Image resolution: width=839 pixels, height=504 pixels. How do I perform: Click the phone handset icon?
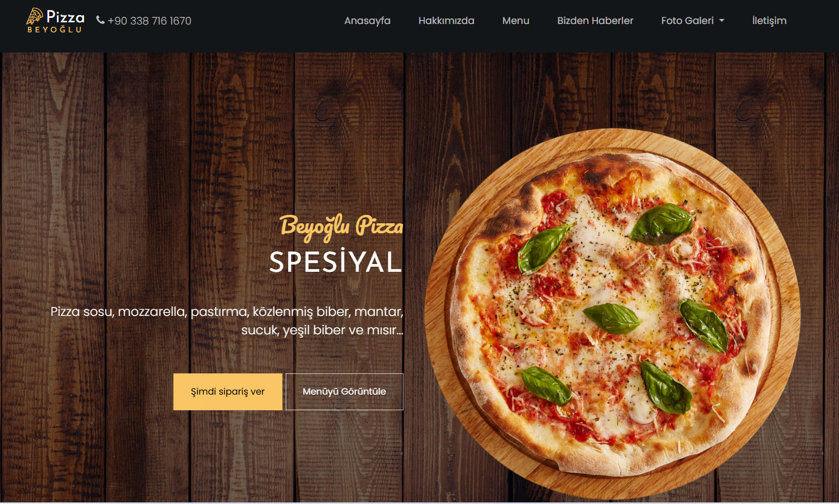coord(100,20)
